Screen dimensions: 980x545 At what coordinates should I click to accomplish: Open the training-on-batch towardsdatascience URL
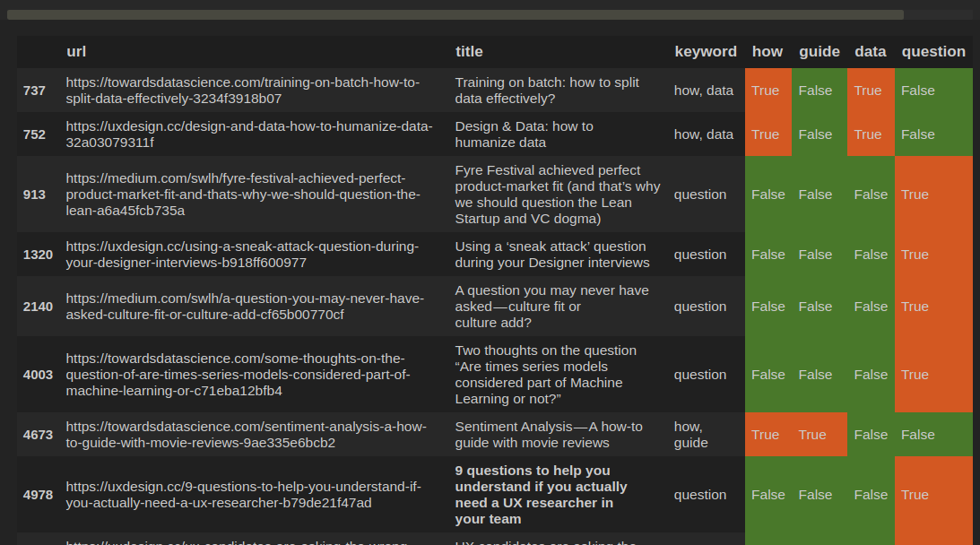click(x=242, y=91)
